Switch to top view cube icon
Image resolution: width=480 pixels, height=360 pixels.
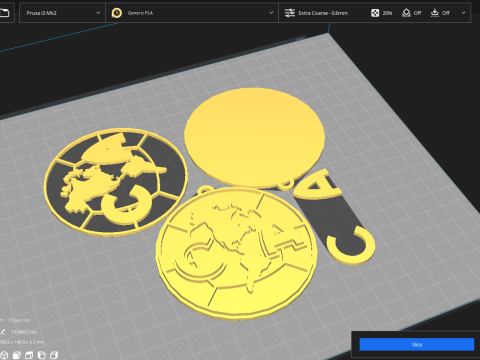(x=29, y=355)
